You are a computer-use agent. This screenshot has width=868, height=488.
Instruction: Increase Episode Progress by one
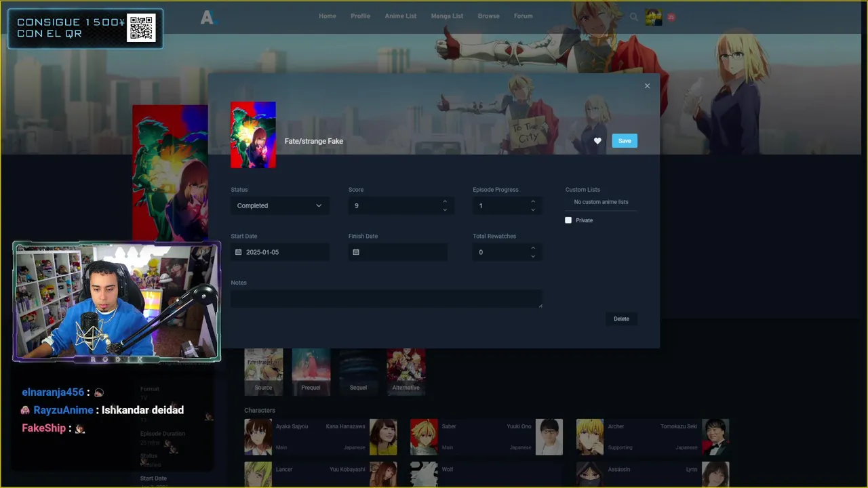[533, 201]
